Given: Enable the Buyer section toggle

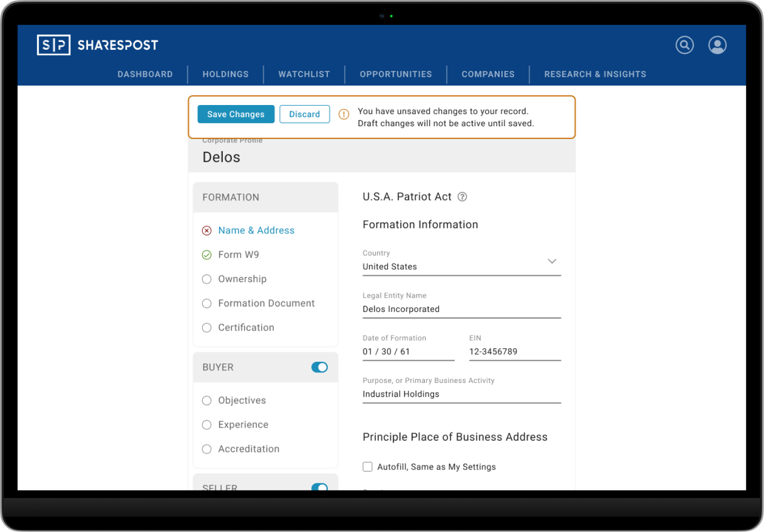Looking at the screenshot, I should (319, 367).
